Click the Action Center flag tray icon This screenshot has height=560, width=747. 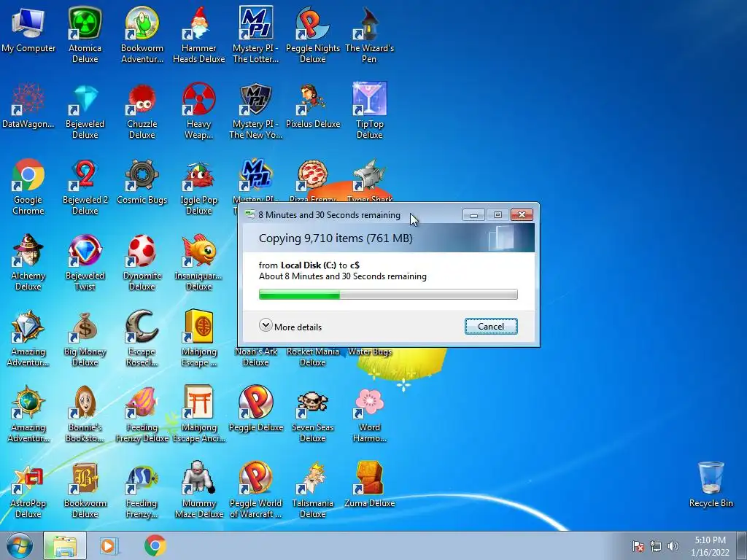pos(638,546)
